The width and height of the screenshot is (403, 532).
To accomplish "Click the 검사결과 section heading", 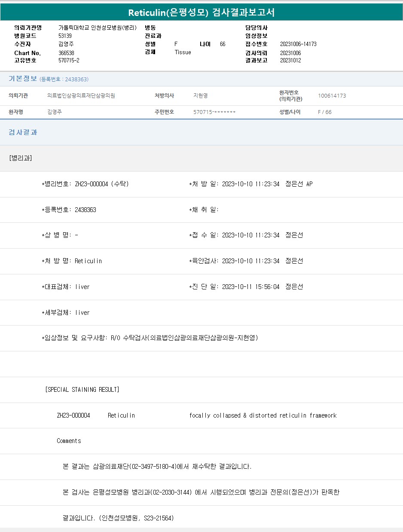I will tap(23, 132).
